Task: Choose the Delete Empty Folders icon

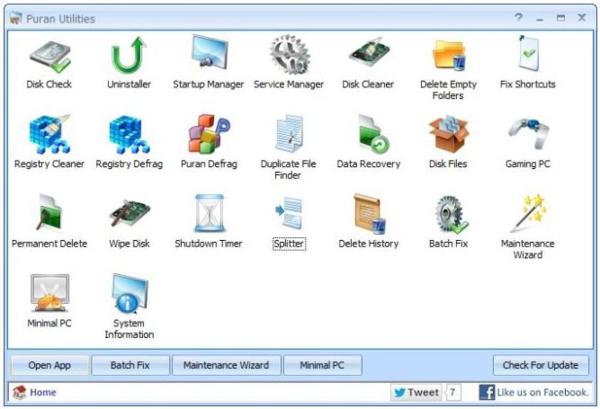Action: point(449,55)
